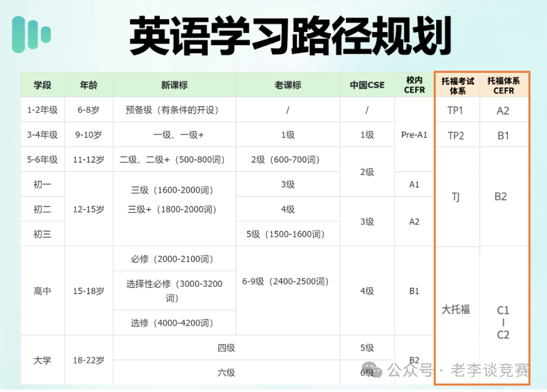Click the 5-6年级 cell
Image resolution: width=547 pixels, height=392 pixels.
43,160
